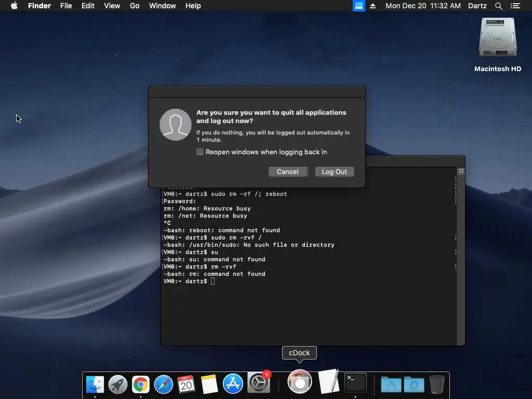Click the 'sudo rm -rf /; reboot' command line
The height and width of the screenshot is (399, 532).
point(225,194)
